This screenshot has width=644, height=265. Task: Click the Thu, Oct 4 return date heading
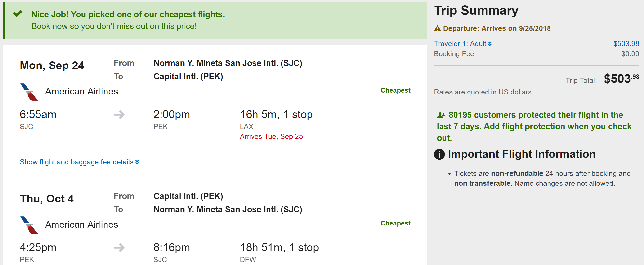pyautogui.click(x=47, y=199)
